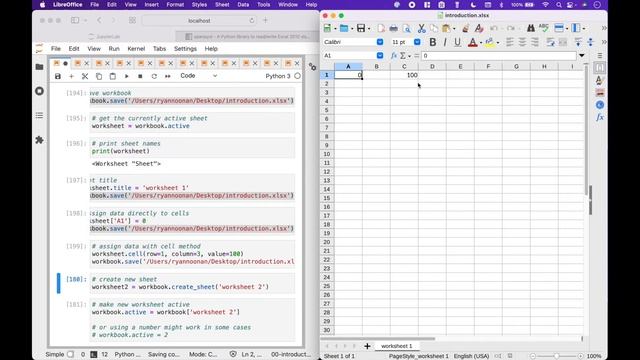Export spreadsheet as PDF
The height and width of the screenshot is (360, 640).
pos(381,28)
